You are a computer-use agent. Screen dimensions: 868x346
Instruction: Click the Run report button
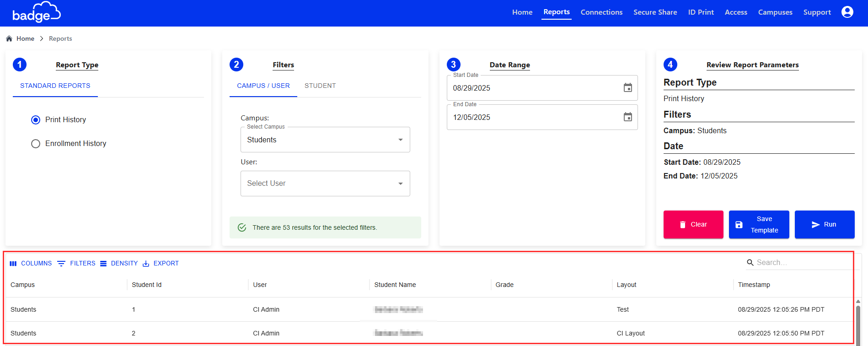pos(825,224)
